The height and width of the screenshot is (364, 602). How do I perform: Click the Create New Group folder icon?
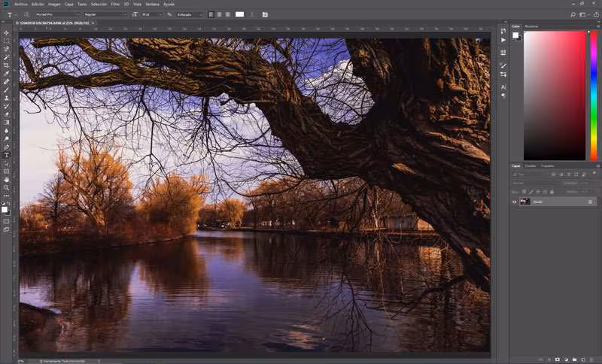tap(574, 359)
